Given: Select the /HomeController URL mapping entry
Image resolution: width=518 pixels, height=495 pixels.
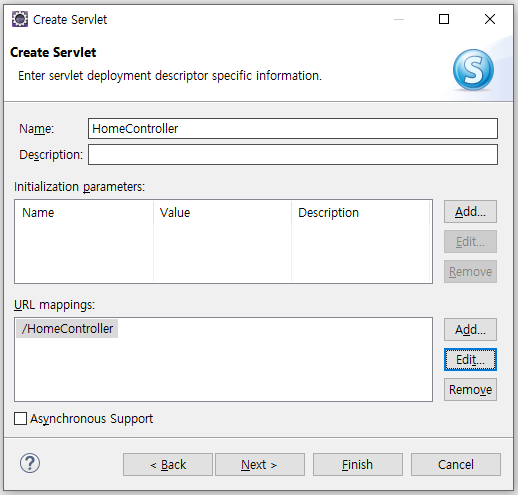Looking at the screenshot, I should [x=67, y=329].
